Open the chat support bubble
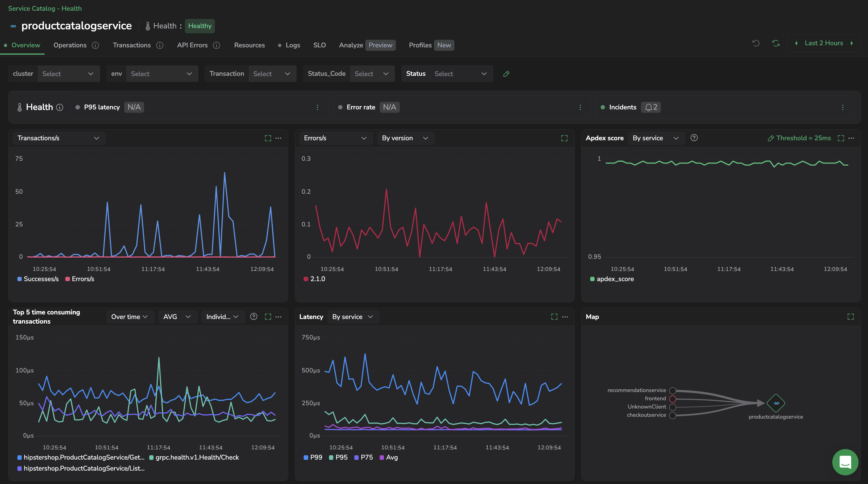Screen dimensions: 868x484 point(845,462)
